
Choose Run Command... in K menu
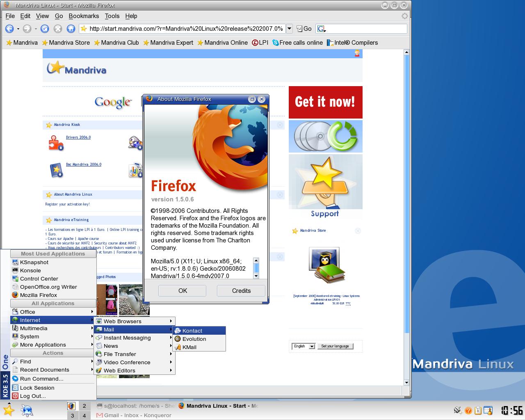point(53,379)
